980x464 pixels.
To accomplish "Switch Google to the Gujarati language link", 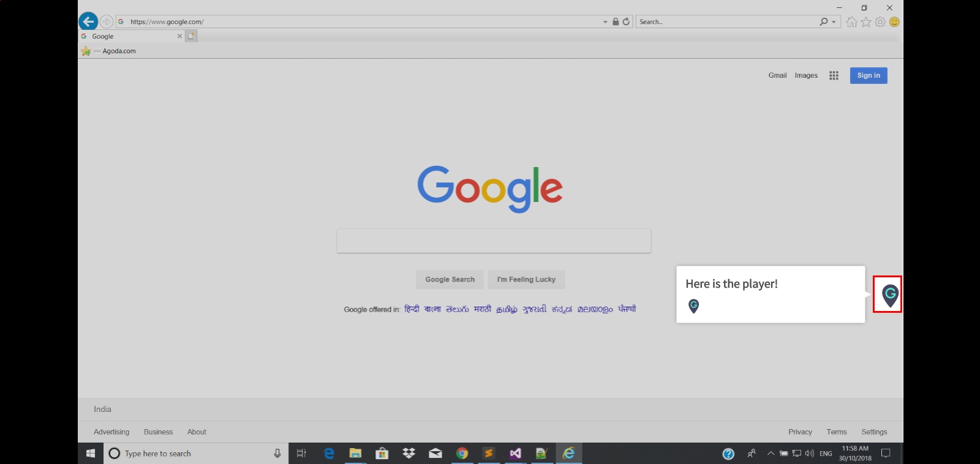I will pyautogui.click(x=534, y=309).
